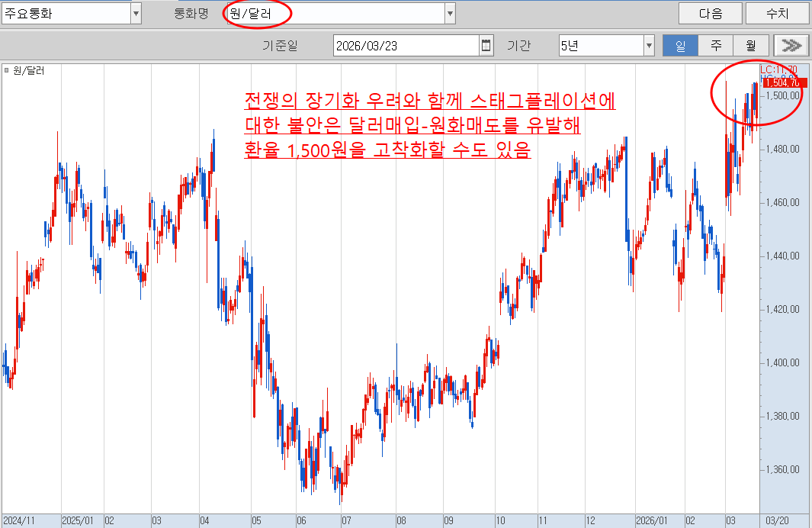
Task: Click the 원/달러 currency name field
Action: click(334, 13)
